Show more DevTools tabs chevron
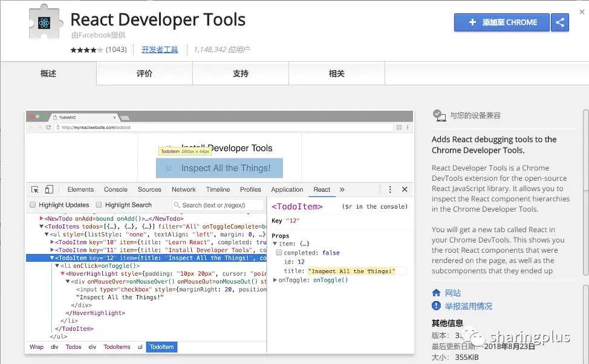The height and width of the screenshot is (364, 589). (342, 189)
